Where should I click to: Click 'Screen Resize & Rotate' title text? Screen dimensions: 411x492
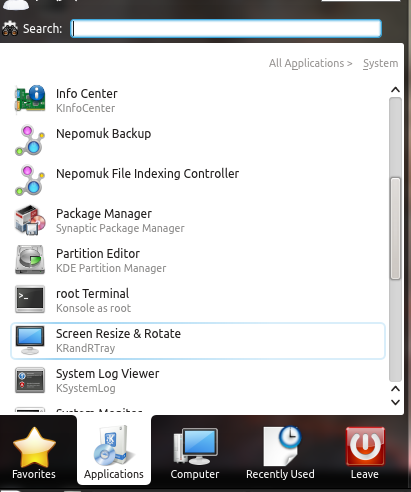[118, 334]
